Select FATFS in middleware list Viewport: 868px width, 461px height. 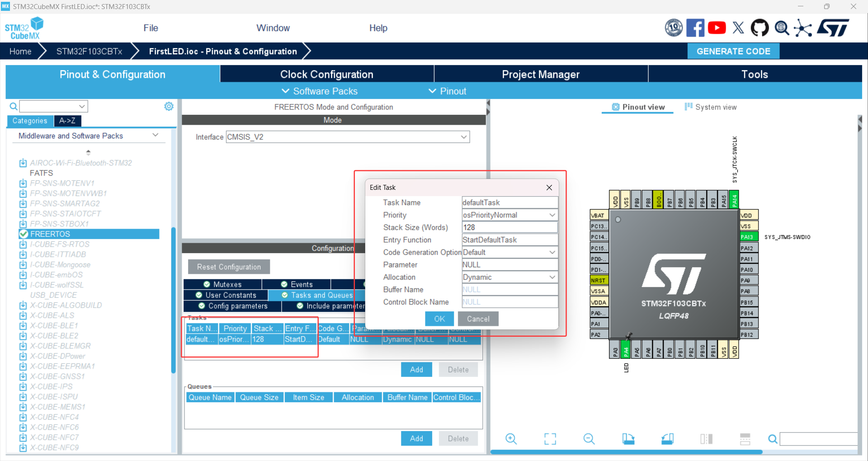point(41,173)
